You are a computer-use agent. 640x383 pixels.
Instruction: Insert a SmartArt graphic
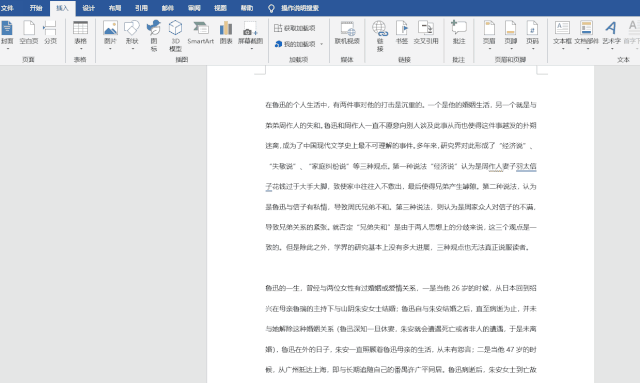[200, 33]
